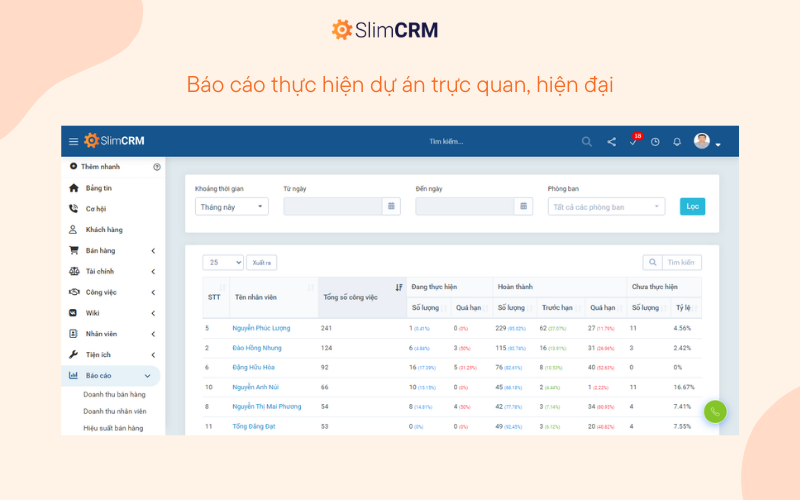Open employee Đào Hồng Nhung link
The width and height of the screenshot is (800, 500).
pyautogui.click(x=257, y=348)
